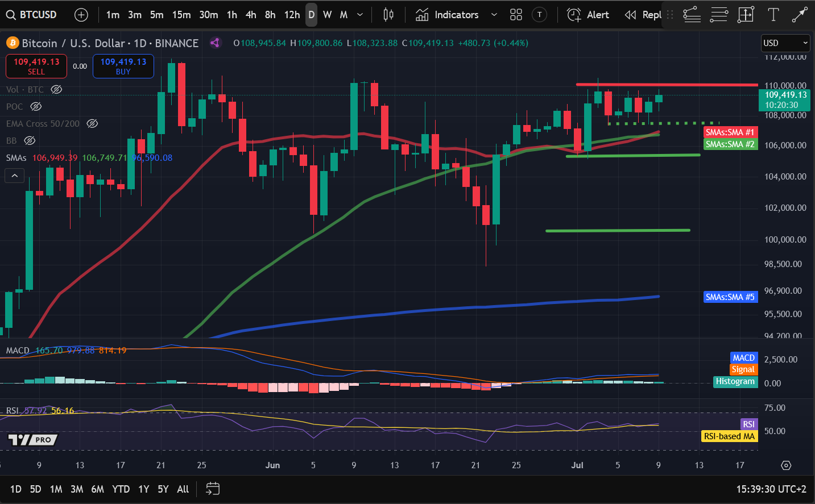The width and height of the screenshot is (815, 504).
Task: Open the candlestick chart type menu
Action: [388, 15]
